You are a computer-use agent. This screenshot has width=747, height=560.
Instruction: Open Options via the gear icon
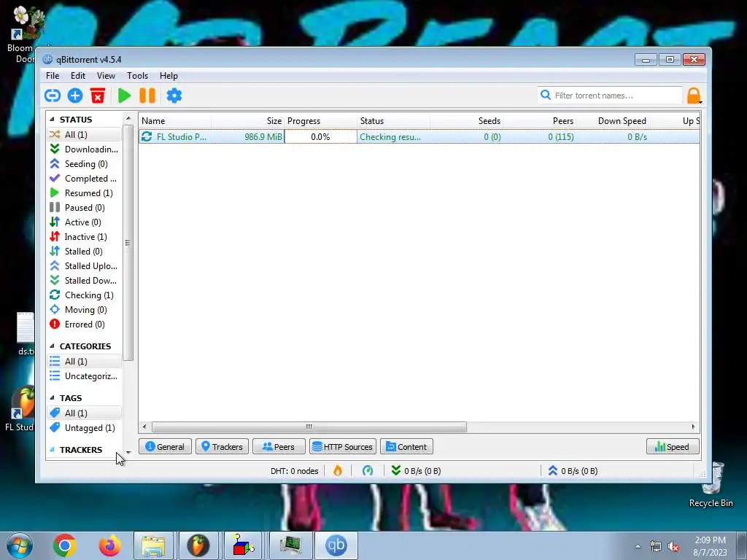click(x=174, y=96)
